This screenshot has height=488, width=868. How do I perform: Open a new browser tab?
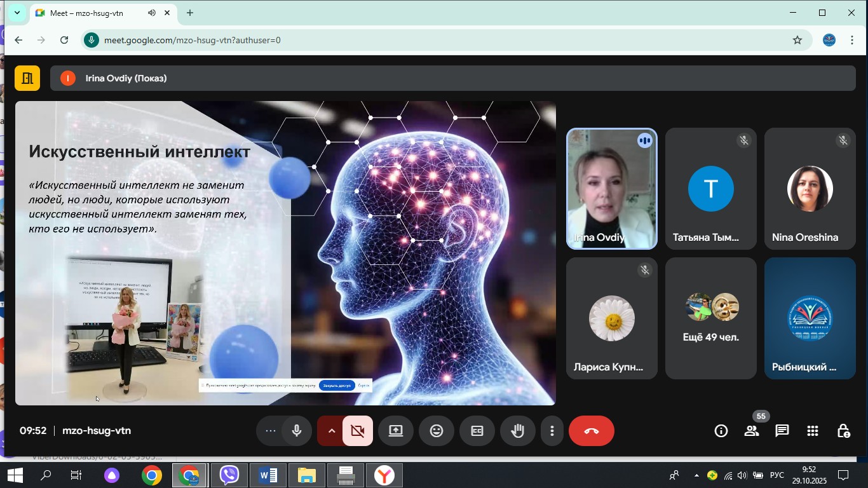click(x=190, y=13)
